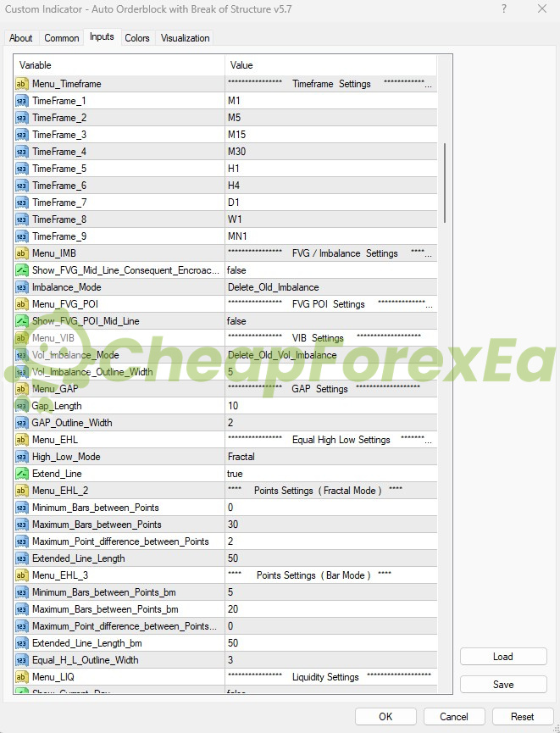Edit the Equal_H_L_Outline_Width value 3
The height and width of the screenshot is (733, 560).
click(x=331, y=660)
